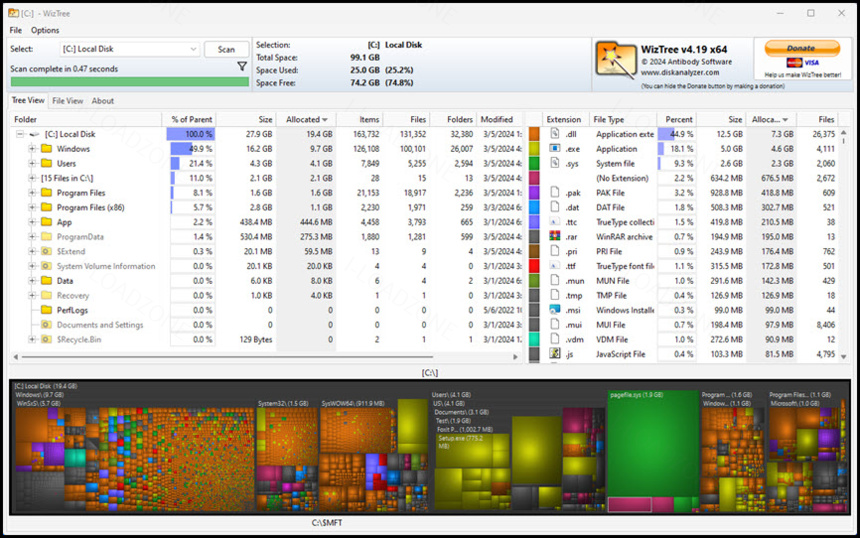Select the Documents and Settings row
This screenshot has width=860, height=538.
pyautogui.click(x=267, y=325)
